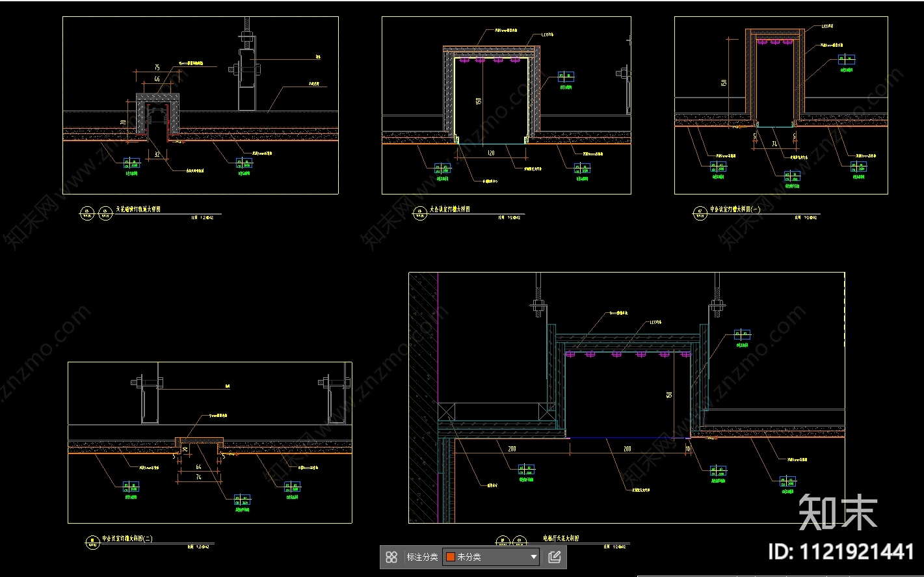Click the 32 dimension value
The width and height of the screenshot is (924, 577).
(157, 154)
